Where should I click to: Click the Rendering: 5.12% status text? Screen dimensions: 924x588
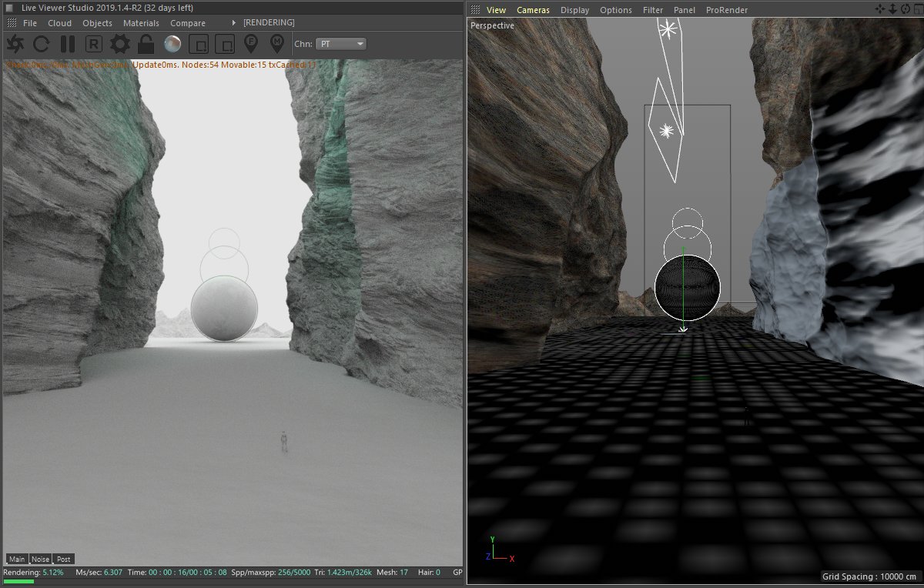coord(34,573)
